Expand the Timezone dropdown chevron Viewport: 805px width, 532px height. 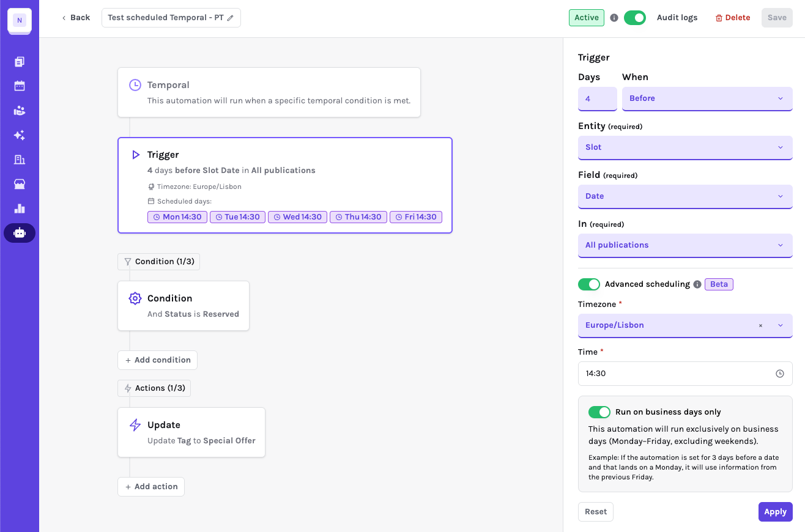click(x=781, y=325)
